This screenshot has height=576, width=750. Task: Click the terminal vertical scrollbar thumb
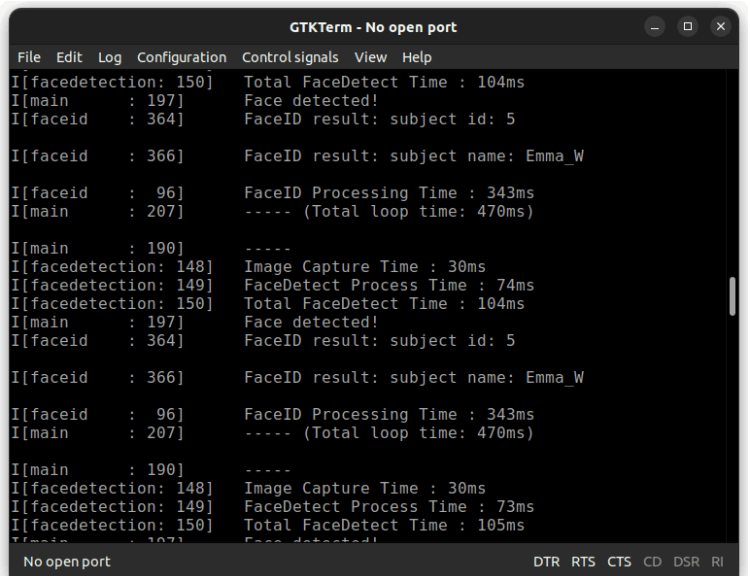[x=732, y=296]
